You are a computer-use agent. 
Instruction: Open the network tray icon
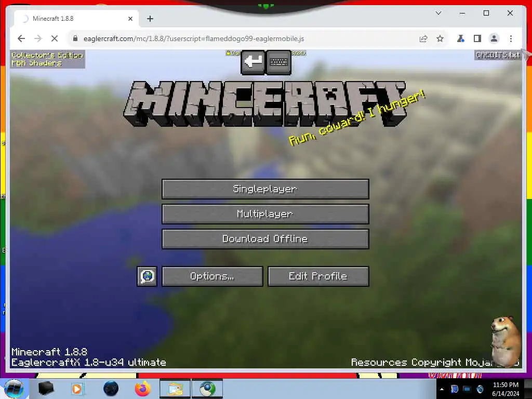click(x=467, y=389)
